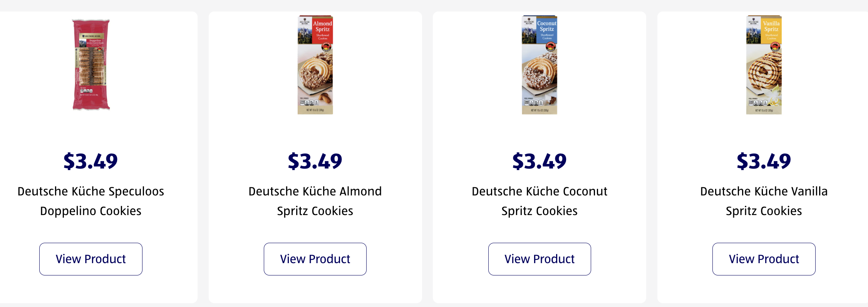Screen dimensions: 868x307
Task: Select the Deutsche Küche Coconut Spritz Cookies name
Action: [x=540, y=201]
